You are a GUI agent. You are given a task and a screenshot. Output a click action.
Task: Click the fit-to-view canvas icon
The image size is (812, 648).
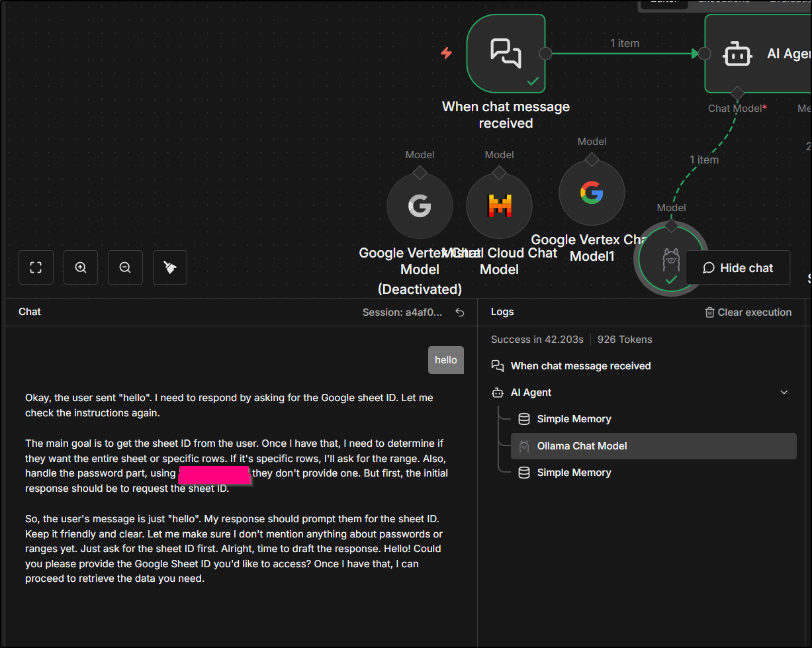(36, 267)
